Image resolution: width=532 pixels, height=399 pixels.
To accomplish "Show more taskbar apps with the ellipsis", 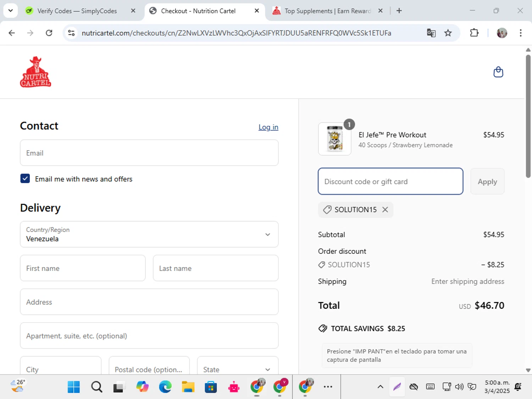I will pyautogui.click(x=328, y=387).
